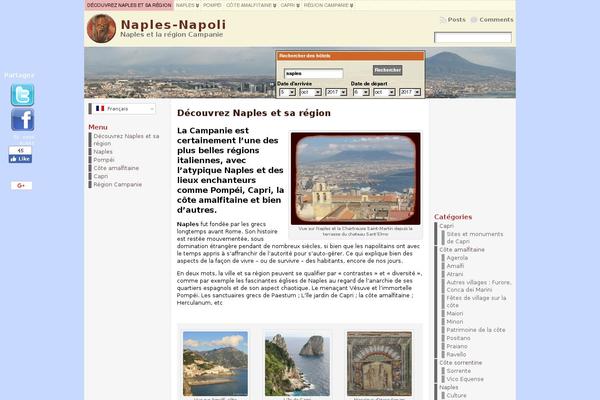The width and height of the screenshot is (600, 400).
Task: Open the Capri Faraglioni rocks thumbnail
Action: [297, 364]
